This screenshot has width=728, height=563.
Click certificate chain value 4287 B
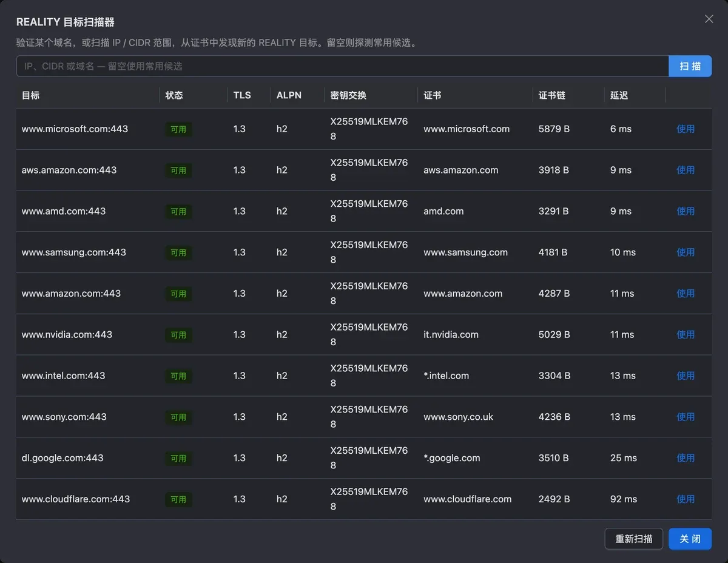(x=554, y=293)
